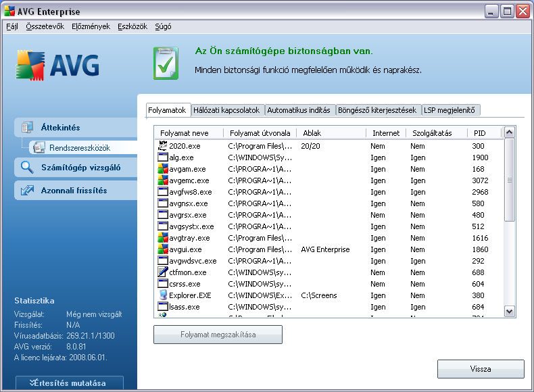Viewport: 534px width, 392px height.
Task: Switch to the Automatikus indítás tab
Action: [x=299, y=110]
